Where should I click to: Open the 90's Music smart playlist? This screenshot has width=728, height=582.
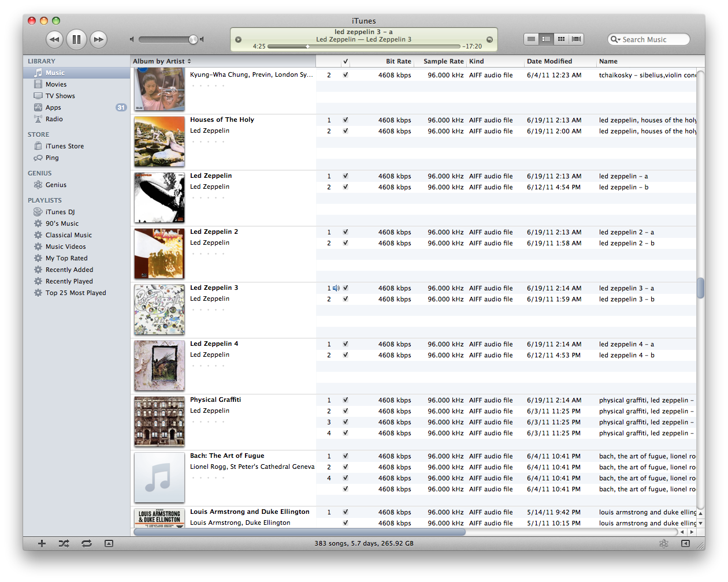click(76, 223)
